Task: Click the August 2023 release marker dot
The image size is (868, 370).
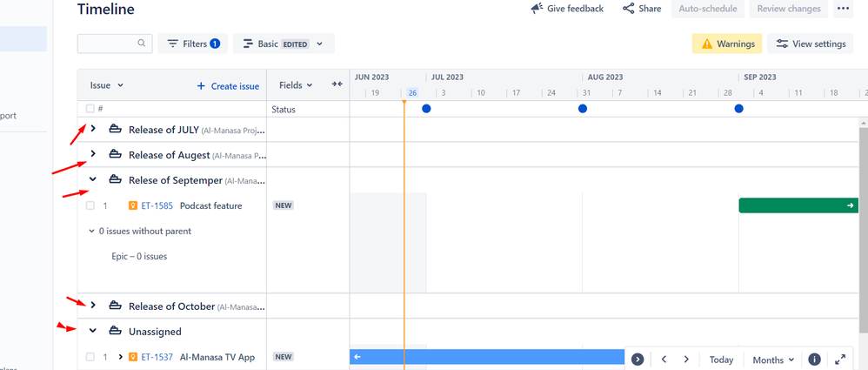Action: [583, 109]
